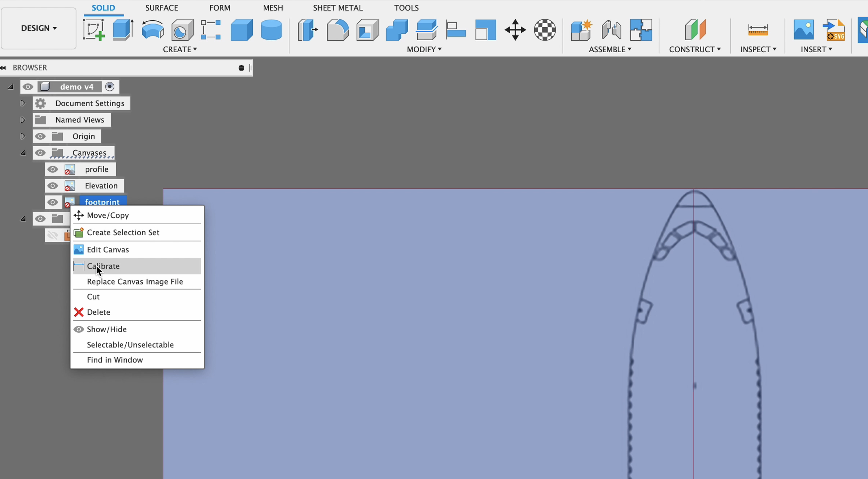868x479 pixels.
Task: Choose Create Selection Set
Action: pos(123,232)
